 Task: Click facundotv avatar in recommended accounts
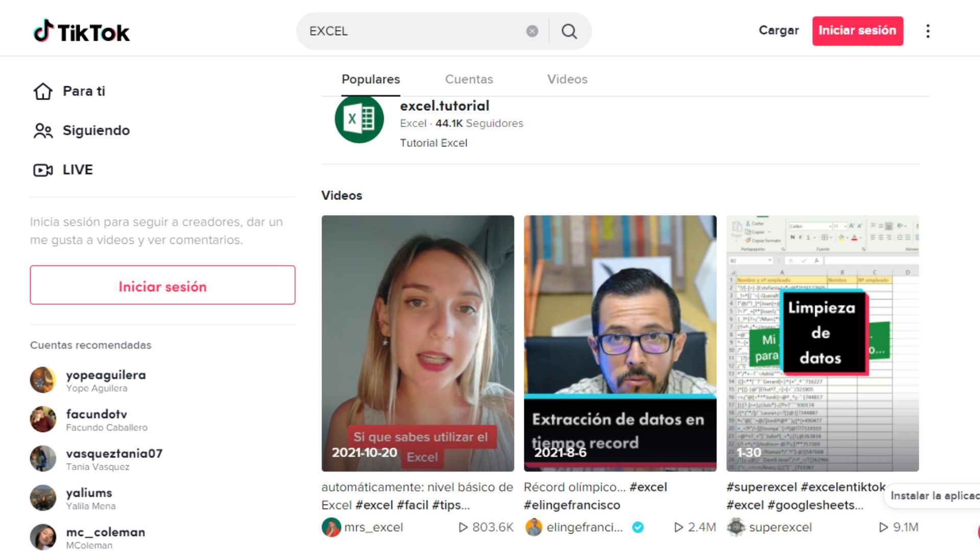click(43, 419)
